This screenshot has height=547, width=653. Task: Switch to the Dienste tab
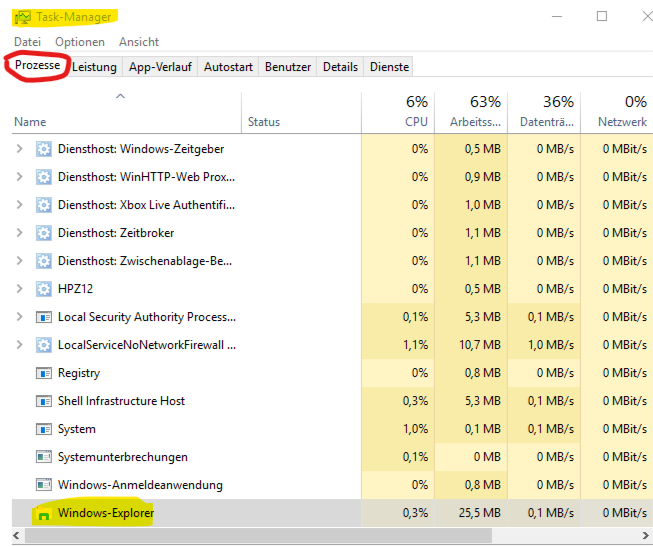(389, 67)
